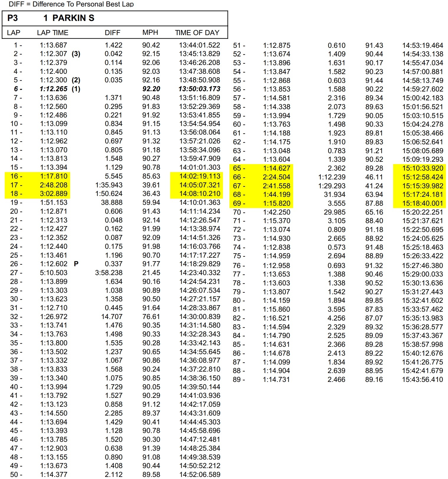Viewport: 448px width, 479px height.
Task: Click highlighted time of day 15:12:58.424
Action: (x=422, y=177)
